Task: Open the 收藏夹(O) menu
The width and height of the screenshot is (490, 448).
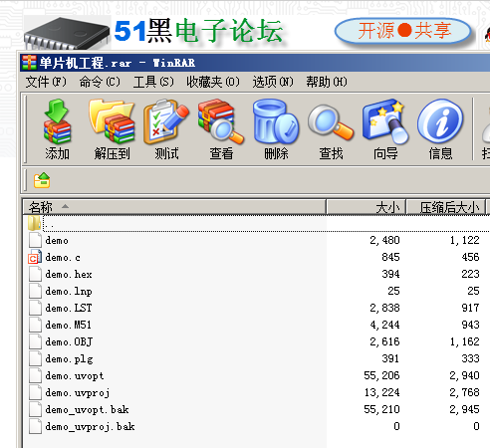Action: [x=213, y=82]
